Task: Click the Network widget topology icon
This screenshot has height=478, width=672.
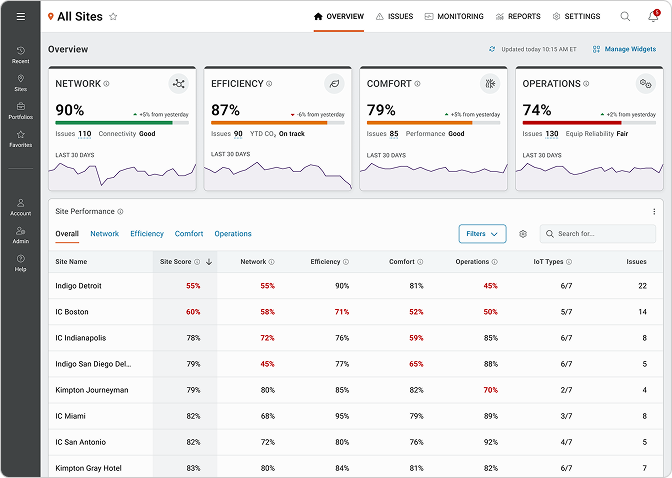Action: [x=179, y=84]
